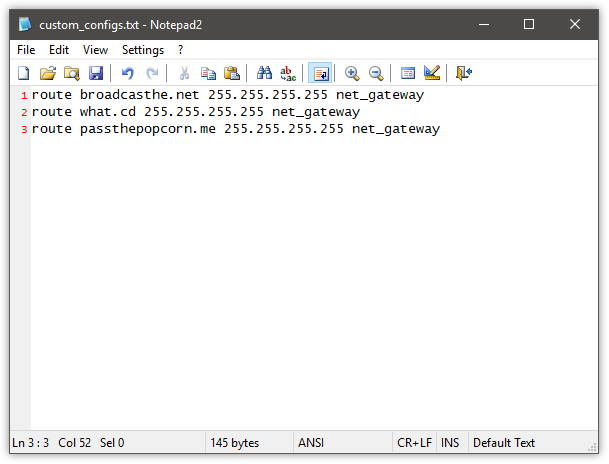Image resolution: width=609 pixels, height=464 pixels.
Task: Zoom in using the magnifier plus icon
Action: pyautogui.click(x=352, y=73)
